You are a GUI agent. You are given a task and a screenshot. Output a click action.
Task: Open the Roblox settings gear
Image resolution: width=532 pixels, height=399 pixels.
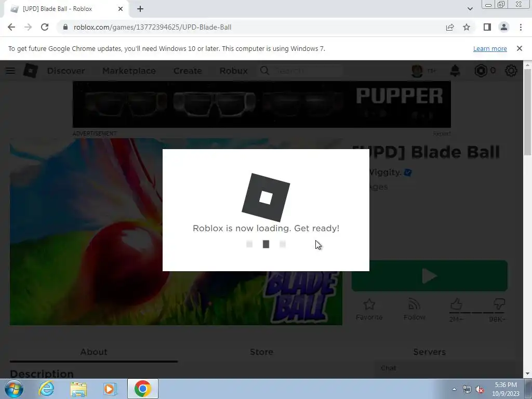pos(511,71)
